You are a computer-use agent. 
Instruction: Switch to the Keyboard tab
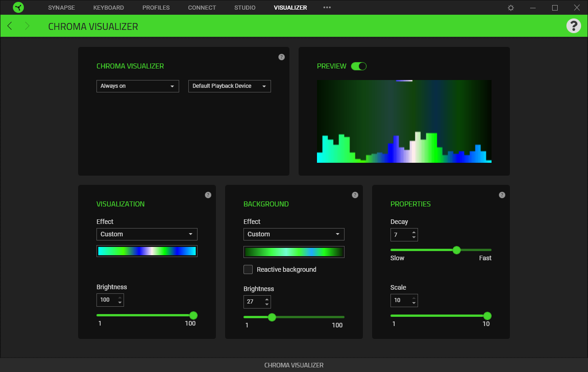point(108,7)
